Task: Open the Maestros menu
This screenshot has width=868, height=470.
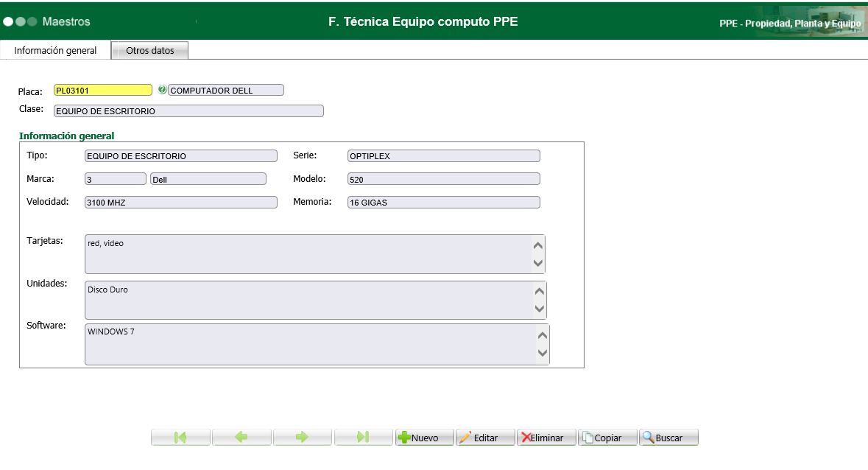Action: (x=66, y=21)
